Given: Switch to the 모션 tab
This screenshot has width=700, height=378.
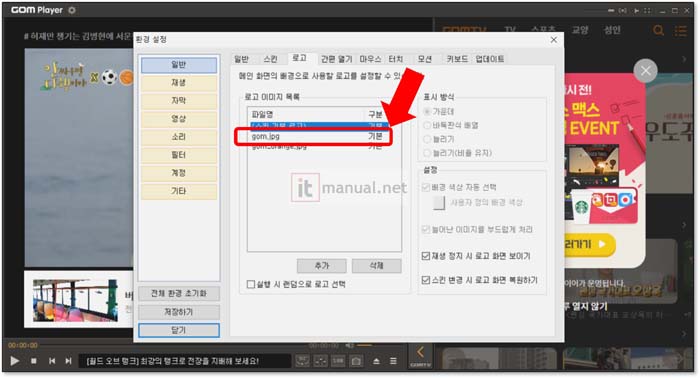Looking at the screenshot, I should 425,59.
